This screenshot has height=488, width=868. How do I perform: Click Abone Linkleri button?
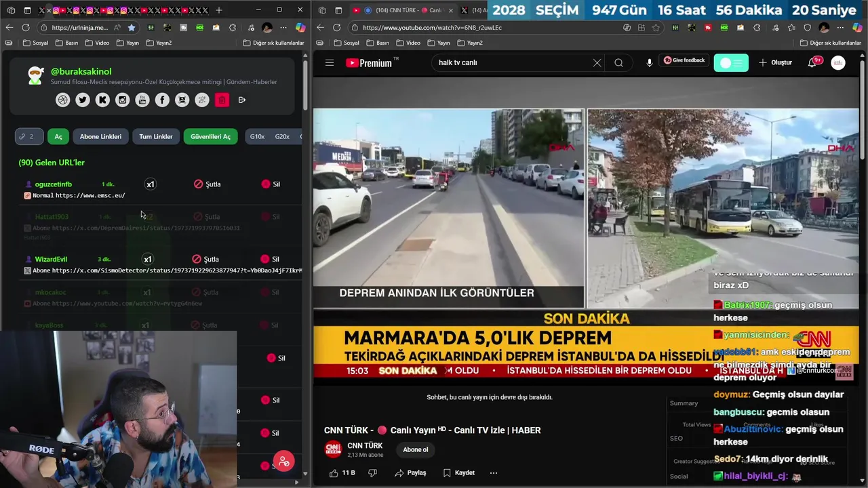100,136
